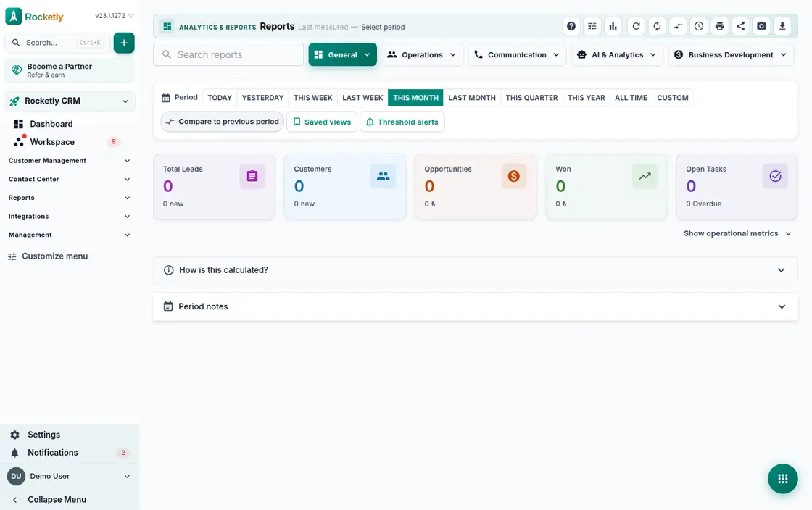Click the compare arrows icon in toolbar

678,26
